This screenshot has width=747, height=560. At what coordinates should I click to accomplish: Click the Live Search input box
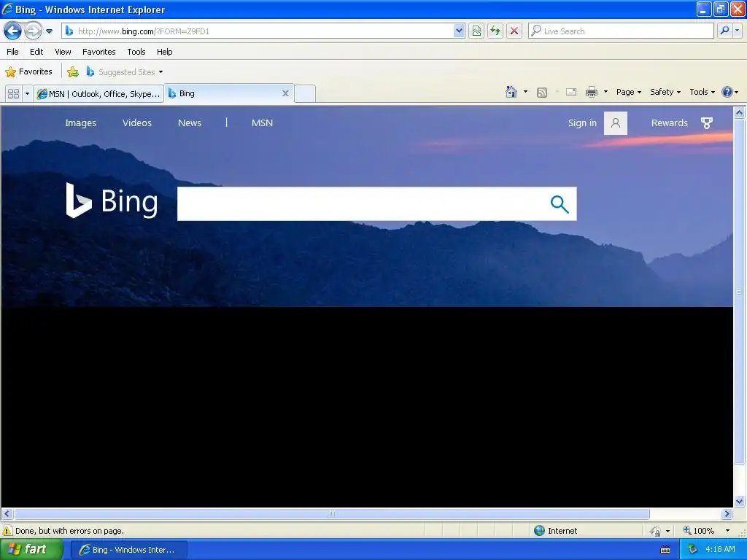(x=621, y=31)
